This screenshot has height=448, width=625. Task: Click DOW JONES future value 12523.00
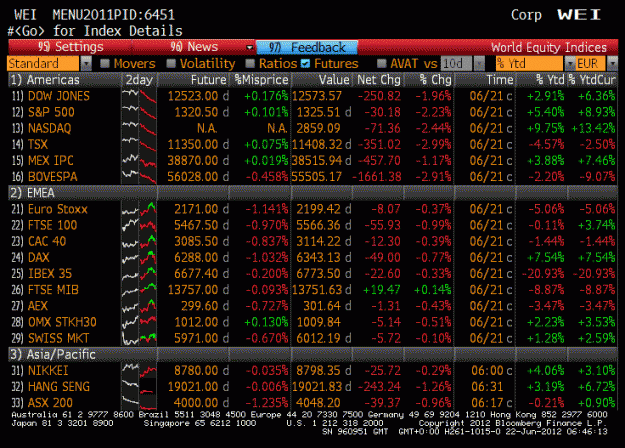click(x=193, y=96)
